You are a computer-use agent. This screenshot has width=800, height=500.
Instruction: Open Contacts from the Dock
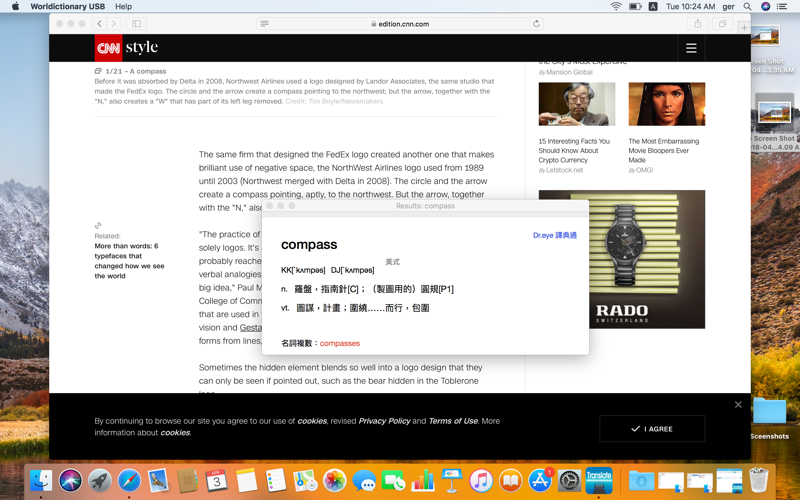point(187,481)
